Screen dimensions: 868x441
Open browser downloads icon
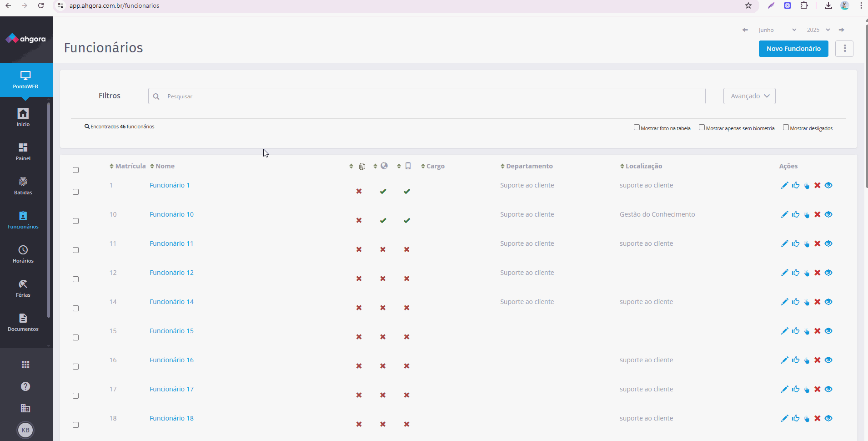click(x=828, y=5)
